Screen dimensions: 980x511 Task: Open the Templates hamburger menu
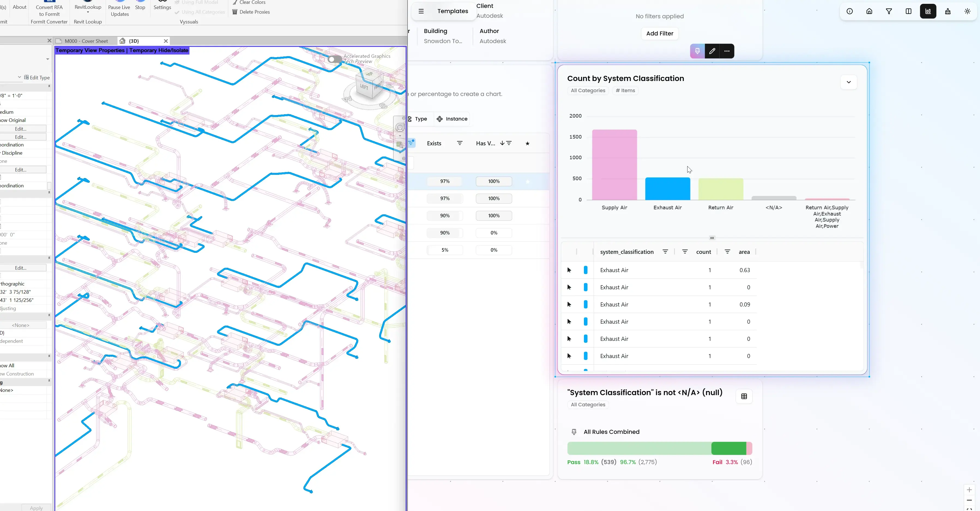(x=421, y=11)
